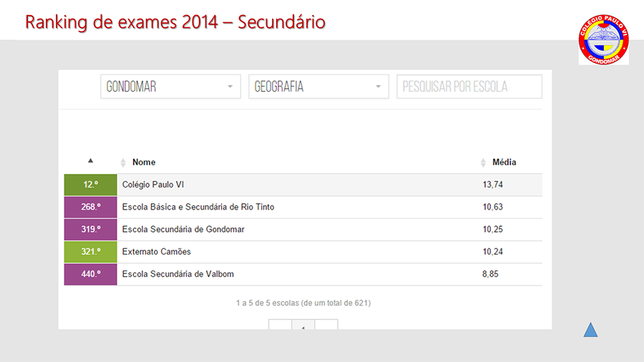The width and height of the screenshot is (644, 362).
Task: Click the Colégio Paulo VI logo
Action: (x=603, y=40)
